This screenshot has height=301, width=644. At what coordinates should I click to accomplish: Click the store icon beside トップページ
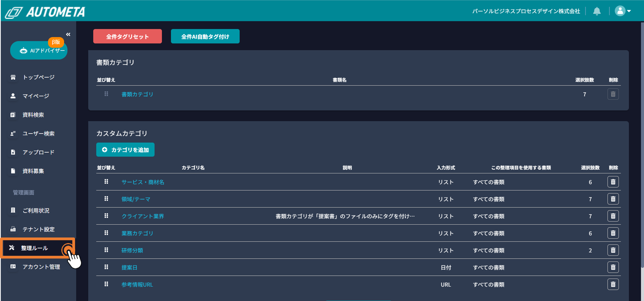pos(13,77)
